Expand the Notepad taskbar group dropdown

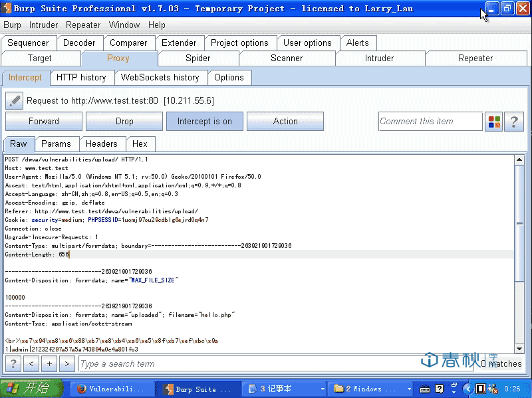click(x=323, y=389)
